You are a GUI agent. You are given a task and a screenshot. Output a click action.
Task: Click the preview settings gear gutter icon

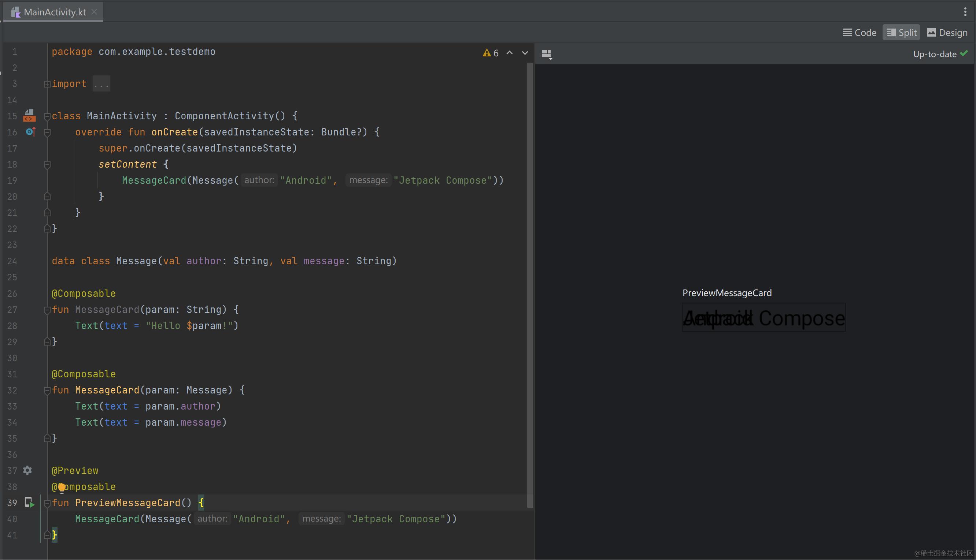pyautogui.click(x=27, y=470)
